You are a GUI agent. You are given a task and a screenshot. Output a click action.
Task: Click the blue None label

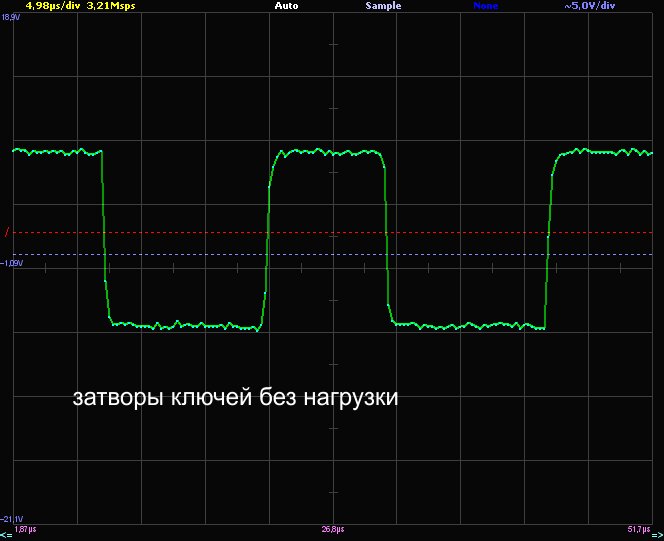coord(485,6)
